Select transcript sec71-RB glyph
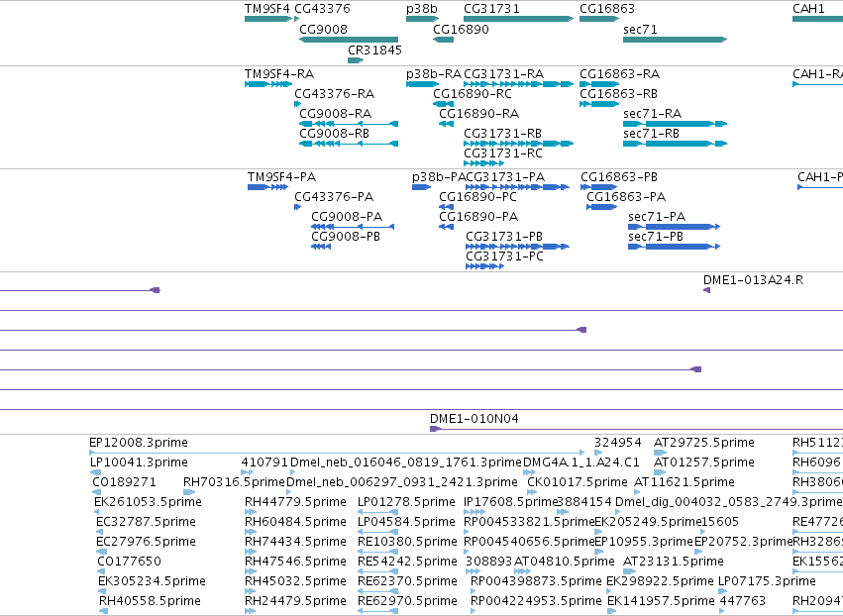The image size is (843, 616). click(675, 144)
